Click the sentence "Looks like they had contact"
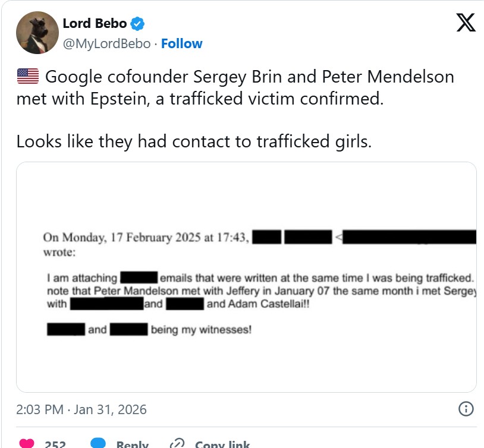Image resolution: width=484 pixels, height=448 pixels. click(193, 141)
